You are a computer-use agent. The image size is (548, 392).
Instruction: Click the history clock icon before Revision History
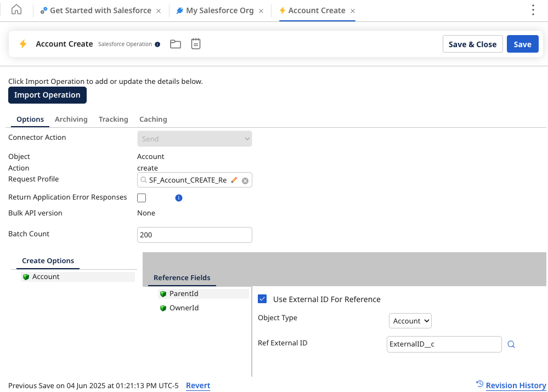click(480, 385)
